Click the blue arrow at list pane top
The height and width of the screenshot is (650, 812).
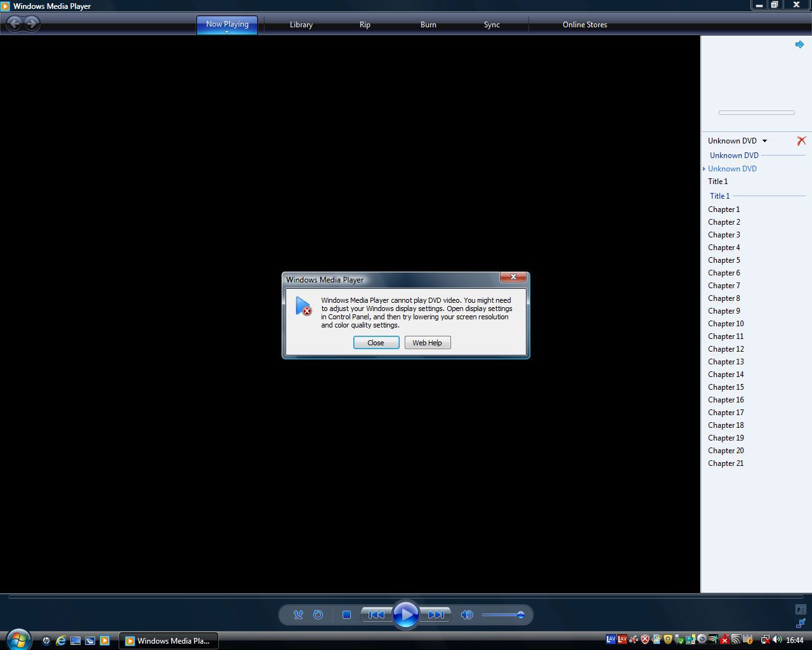click(x=799, y=44)
